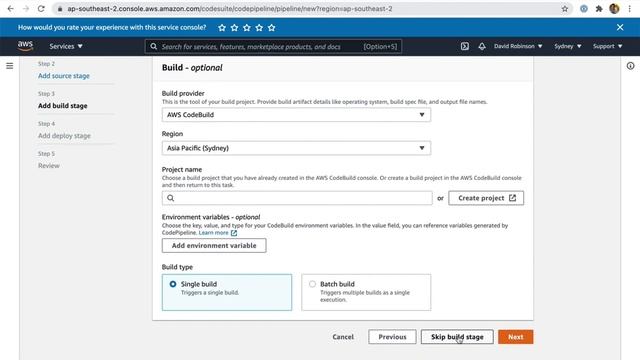Click the orange Next button
This screenshot has width=640, height=360.
click(516, 337)
